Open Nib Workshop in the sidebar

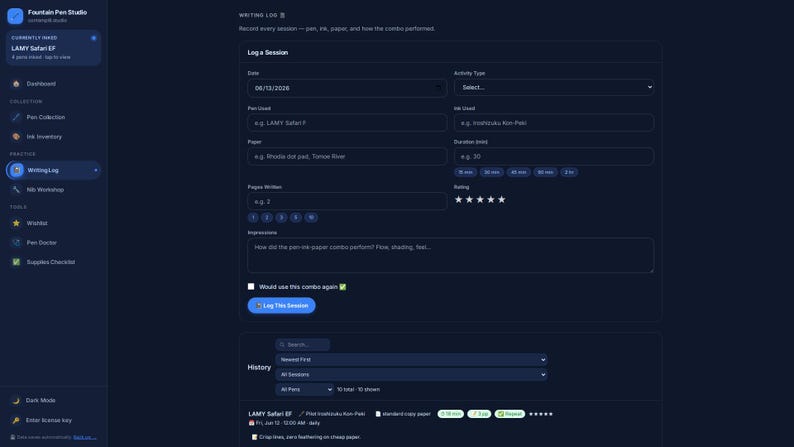pos(53,189)
